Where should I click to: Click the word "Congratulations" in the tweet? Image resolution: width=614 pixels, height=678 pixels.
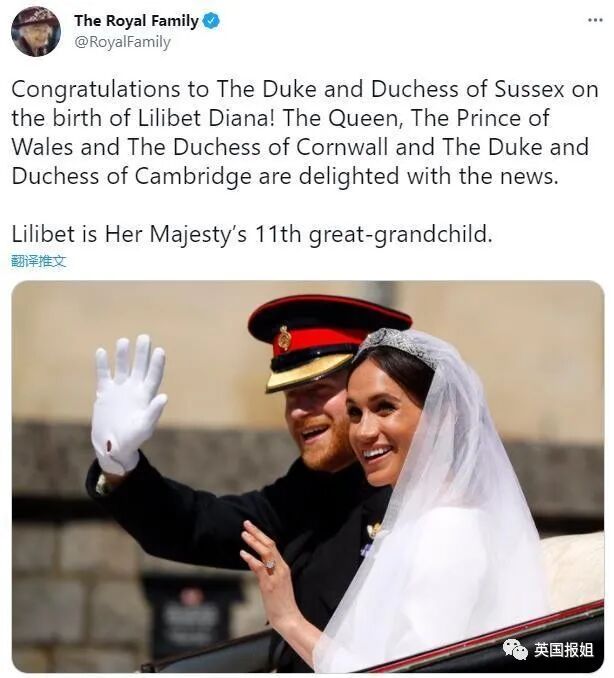(96, 90)
